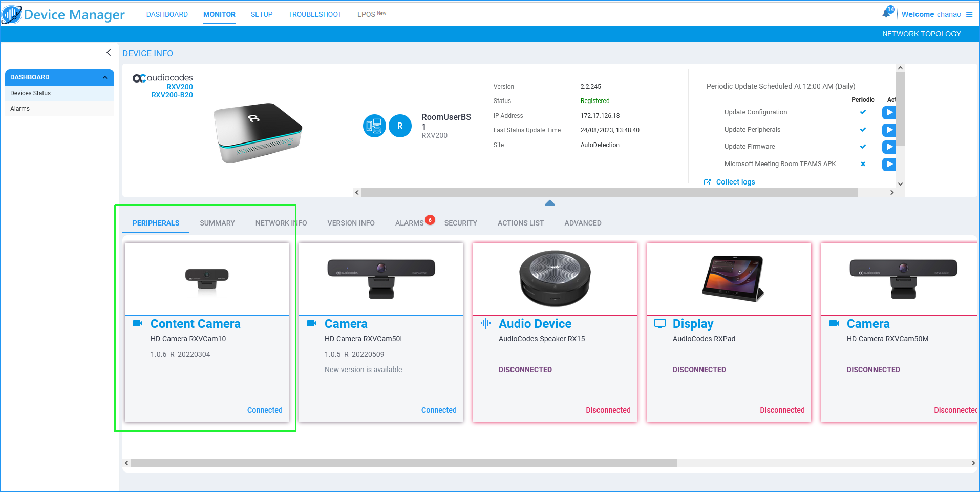The height and width of the screenshot is (492, 980).
Task: Click the Registered status value
Action: (594, 101)
